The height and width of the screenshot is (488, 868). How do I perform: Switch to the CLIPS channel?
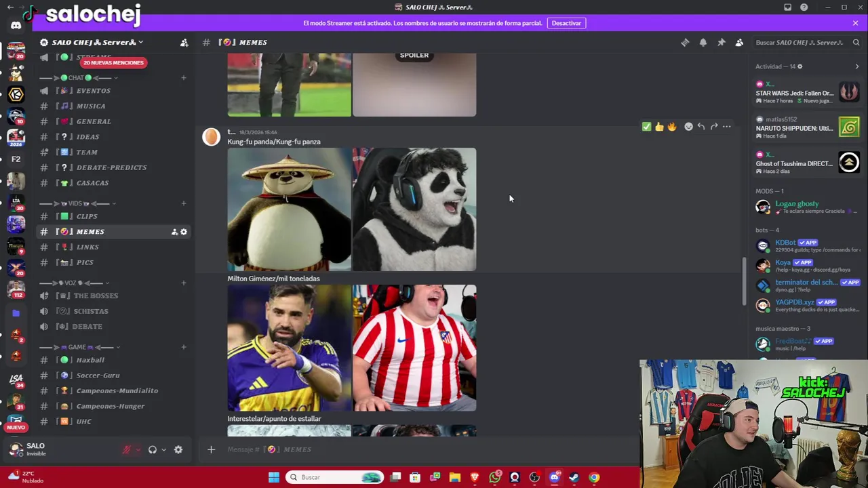coord(113,216)
